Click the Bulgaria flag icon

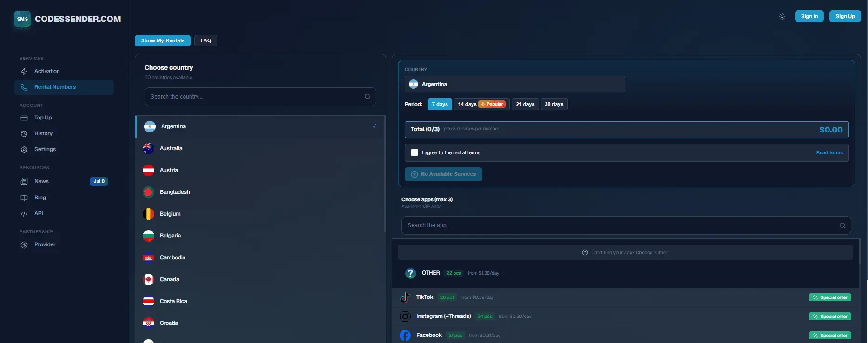tap(148, 236)
